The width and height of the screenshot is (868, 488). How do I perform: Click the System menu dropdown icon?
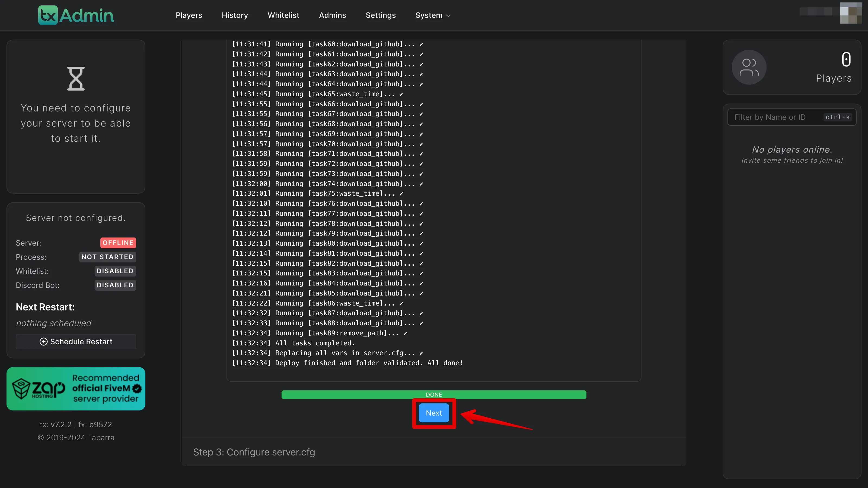click(448, 15)
